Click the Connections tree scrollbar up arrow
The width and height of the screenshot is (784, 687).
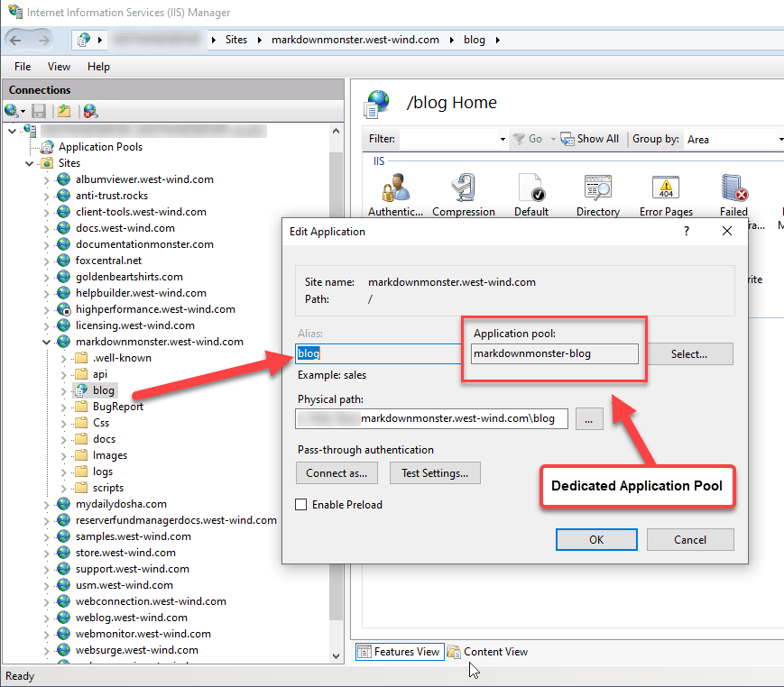(336, 131)
